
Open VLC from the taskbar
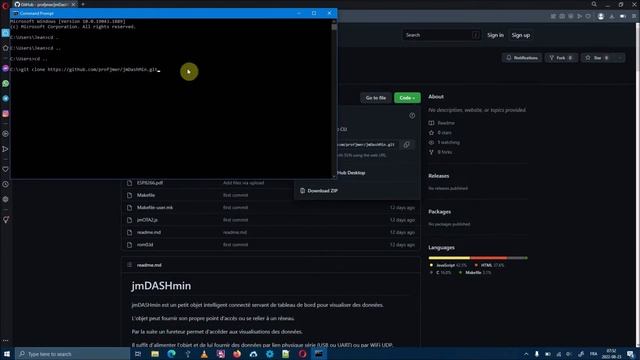(x=204, y=354)
